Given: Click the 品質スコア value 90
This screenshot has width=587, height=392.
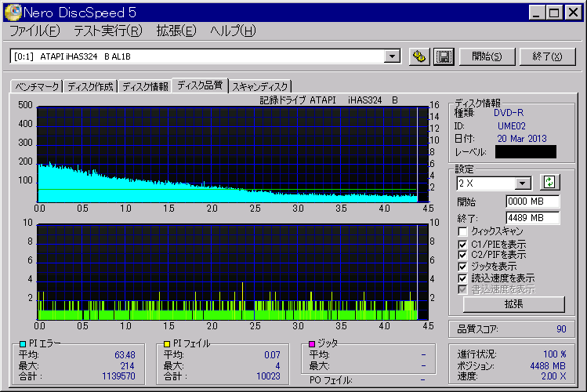Looking at the screenshot, I should (x=561, y=329).
